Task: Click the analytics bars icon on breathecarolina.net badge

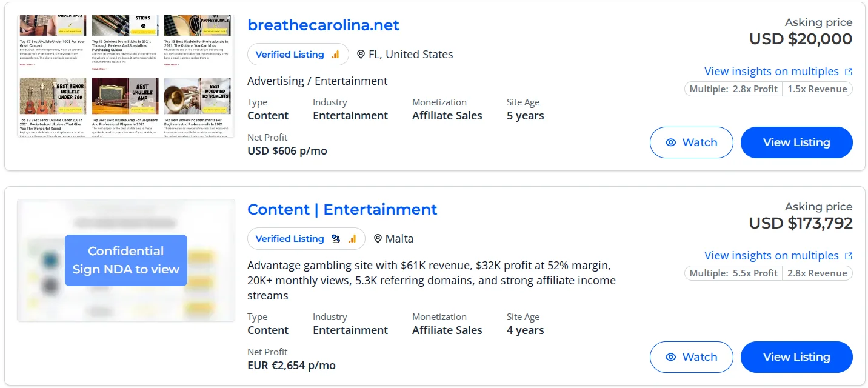Action: coord(335,55)
